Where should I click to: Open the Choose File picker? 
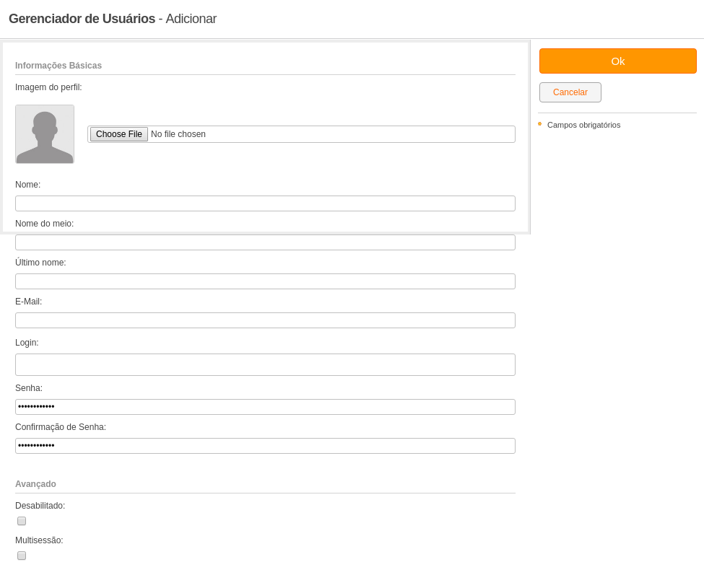119,134
